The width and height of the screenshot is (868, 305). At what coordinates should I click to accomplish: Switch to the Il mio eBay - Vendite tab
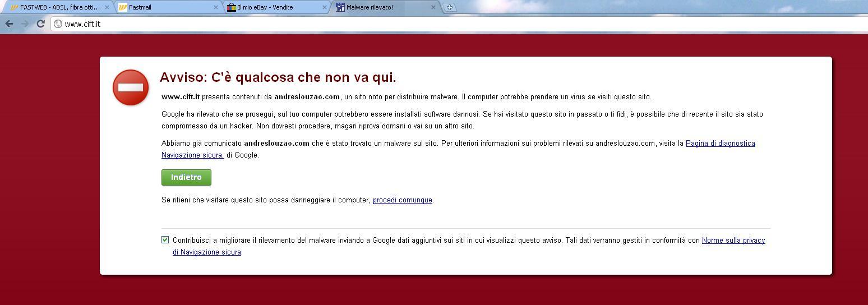[x=277, y=7]
